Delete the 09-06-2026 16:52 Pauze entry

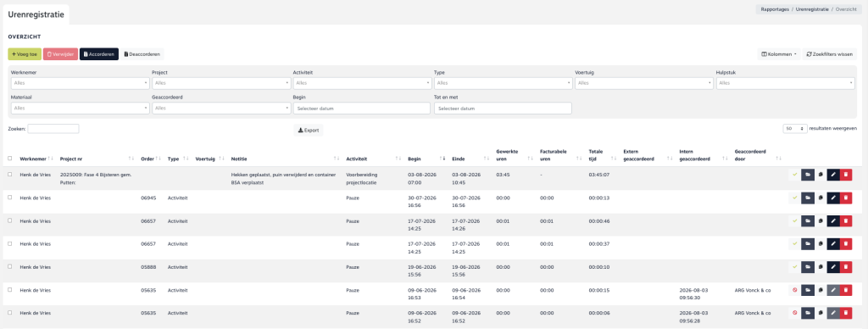(846, 312)
